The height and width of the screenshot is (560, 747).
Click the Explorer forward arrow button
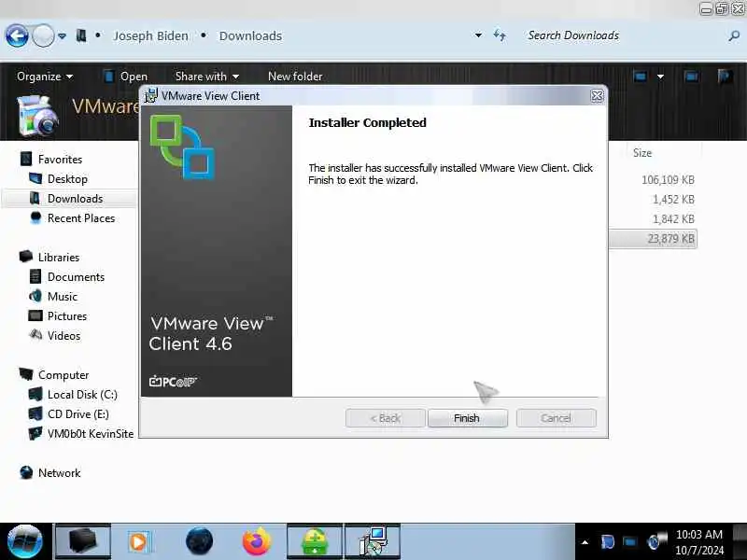point(43,35)
